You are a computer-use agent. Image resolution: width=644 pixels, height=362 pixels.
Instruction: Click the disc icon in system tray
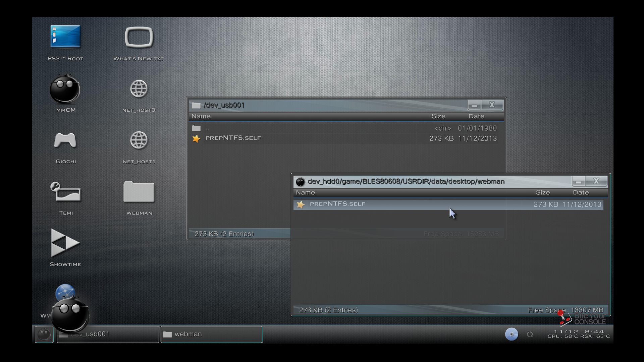512,334
